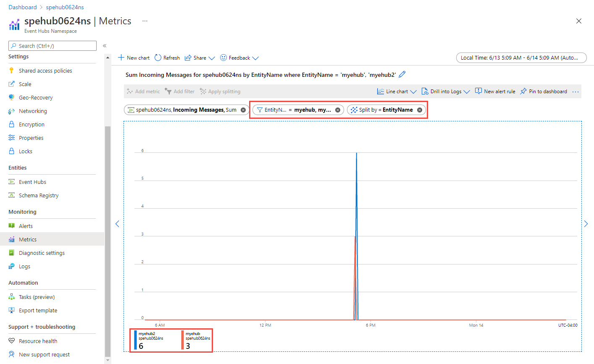Go to the next time range
Image resolution: width=594 pixels, height=364 pixels.
[x=586, y=224]
